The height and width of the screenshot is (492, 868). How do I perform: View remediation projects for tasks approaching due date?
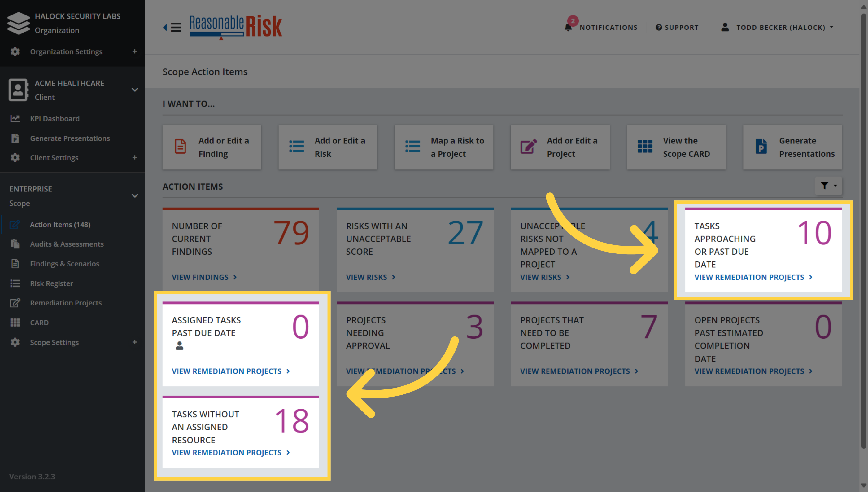tap(753, 277)
